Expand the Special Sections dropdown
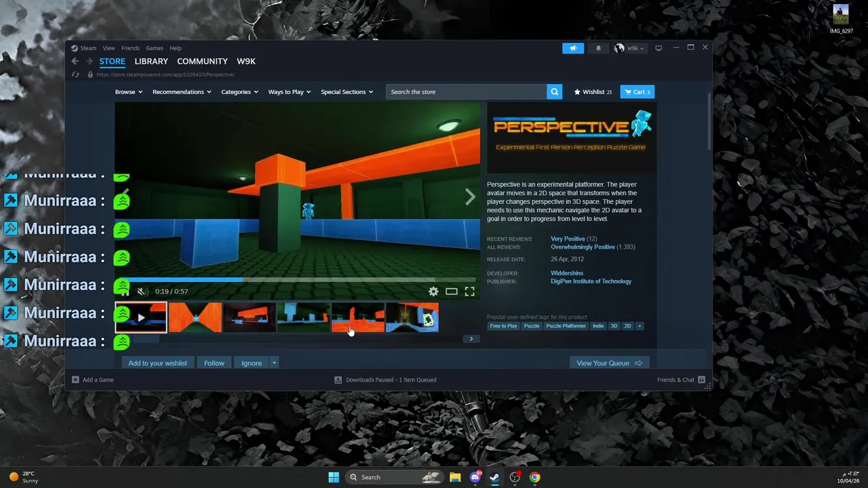Image resolution: width=868 pixels, height=488 pixels. (347, 91)
